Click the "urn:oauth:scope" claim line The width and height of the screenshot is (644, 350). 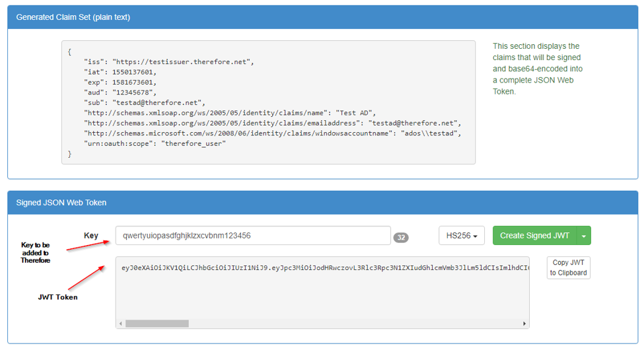[x=155, y=144]
